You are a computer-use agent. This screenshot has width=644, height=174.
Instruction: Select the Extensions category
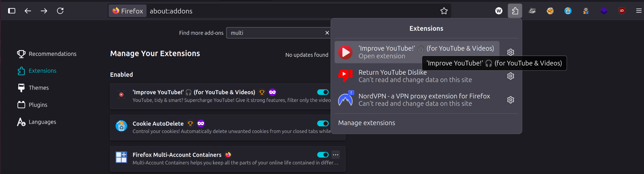pyautogui.click(x=37, y=71)
